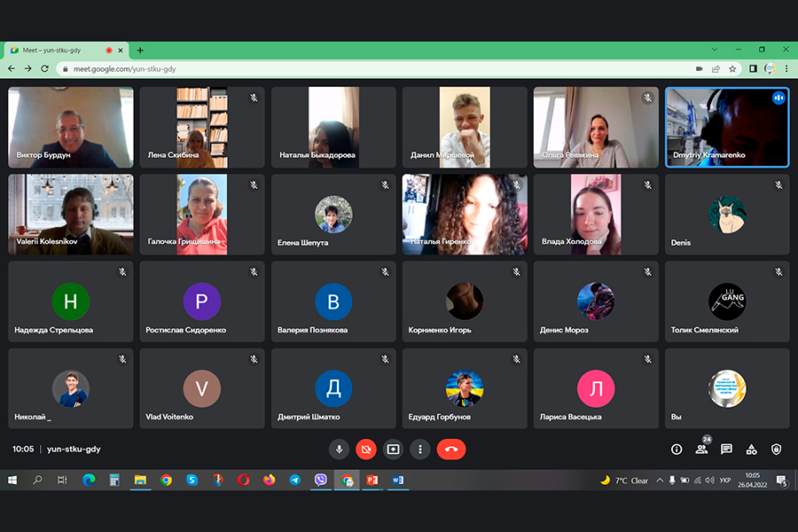This screenshot has width=798, height=532.
Task: Open a new browser tab with the plus button
Action: click(140, 51)
